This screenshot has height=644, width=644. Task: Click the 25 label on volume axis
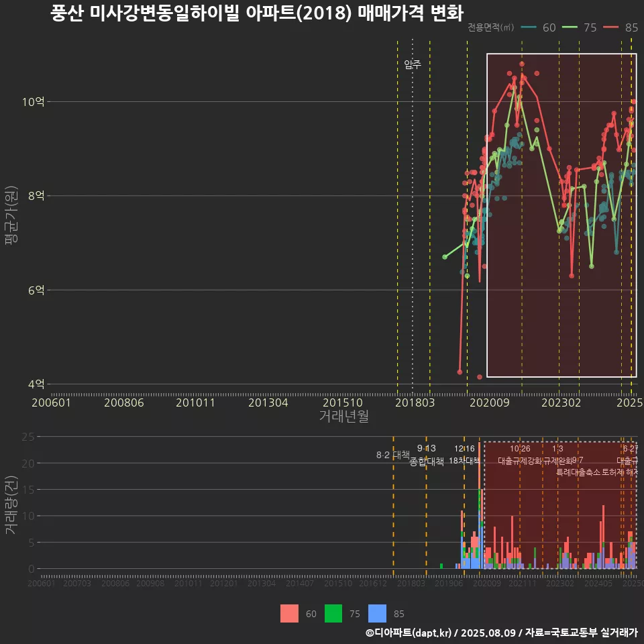click(x=28, y=437)
